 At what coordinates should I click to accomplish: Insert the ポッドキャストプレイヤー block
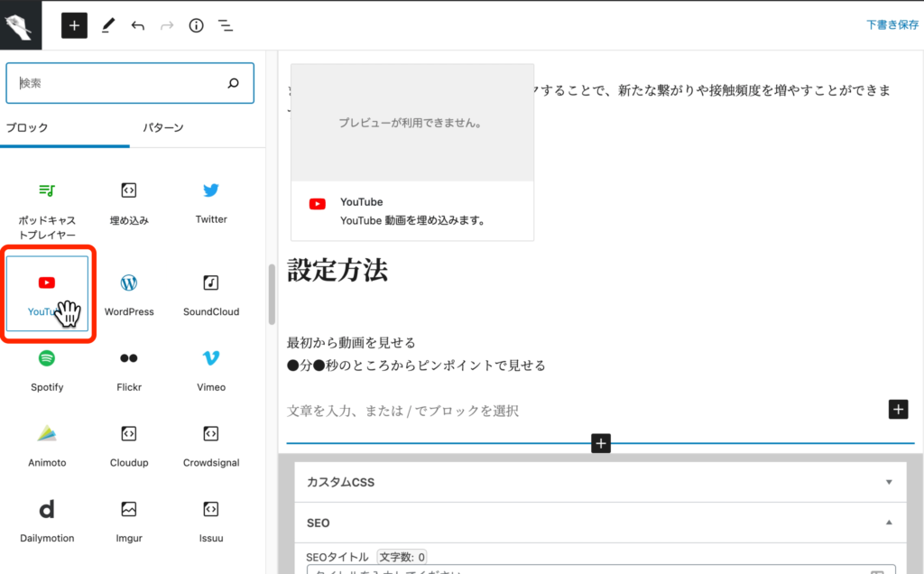(x=47, y=210)
